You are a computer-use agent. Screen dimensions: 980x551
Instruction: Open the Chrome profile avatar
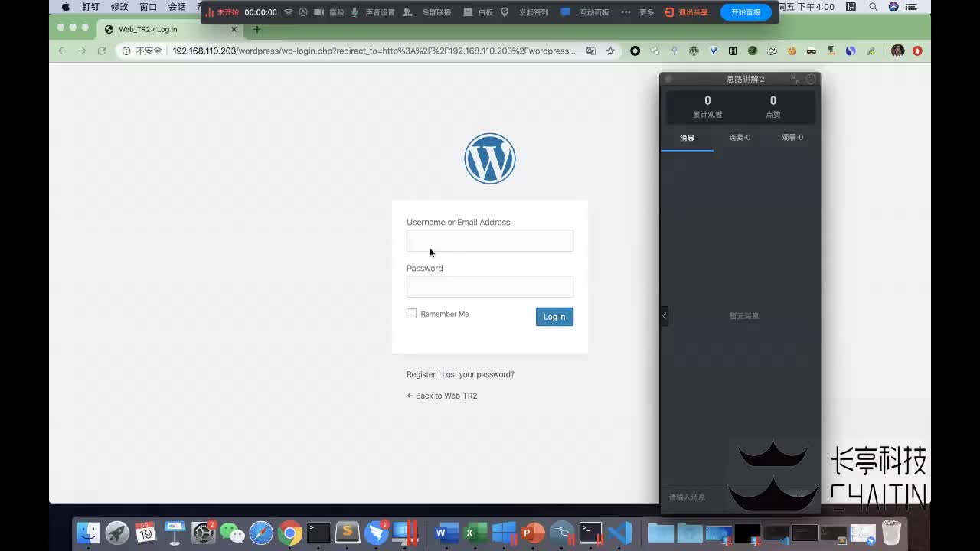(x=898, y=51)
